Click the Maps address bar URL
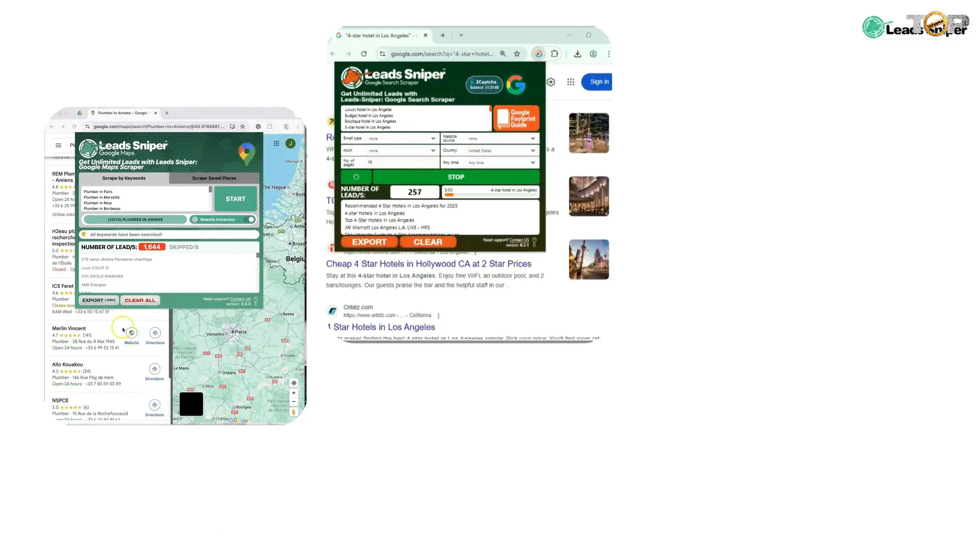The height and width of the screenshot is (551, 980). point(159,127)
